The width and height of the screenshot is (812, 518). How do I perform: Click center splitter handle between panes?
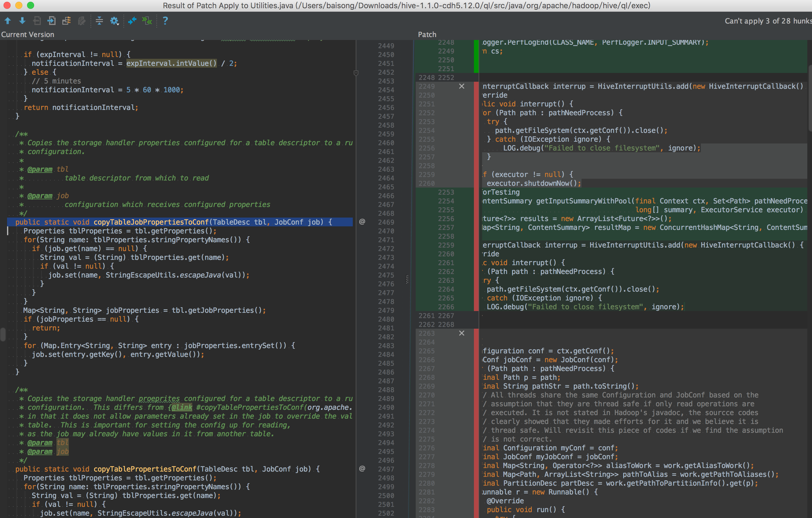pyautogui.click(x=407, y=279)
